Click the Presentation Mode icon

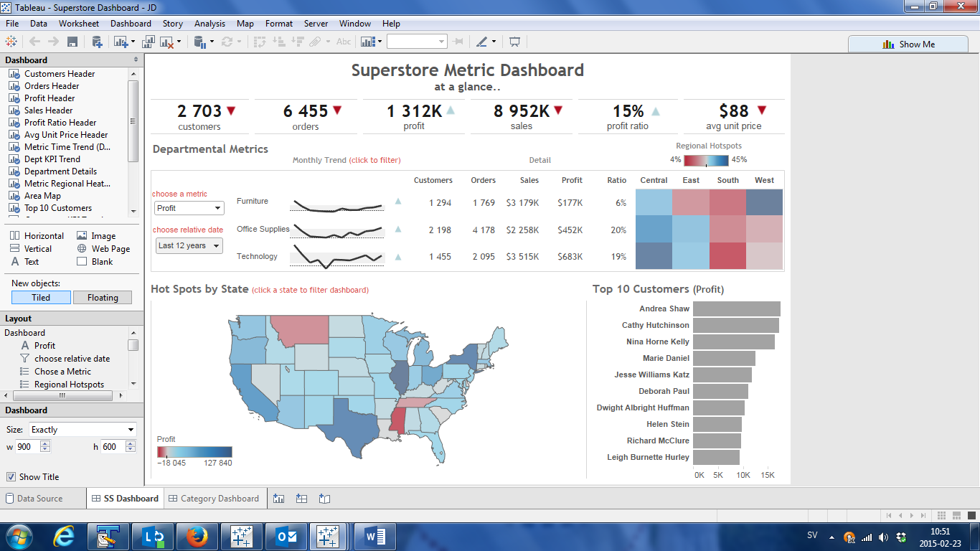(x=514, y=42)
